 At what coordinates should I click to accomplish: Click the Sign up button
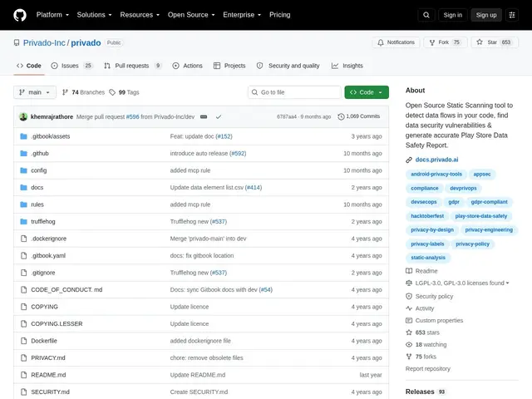pyautogui.click(x=485, y=15)
